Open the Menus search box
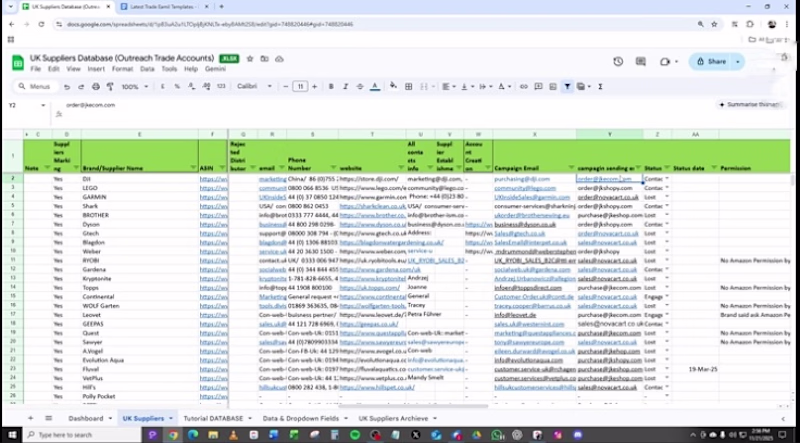The image size is (800, 443). [36, 87]
